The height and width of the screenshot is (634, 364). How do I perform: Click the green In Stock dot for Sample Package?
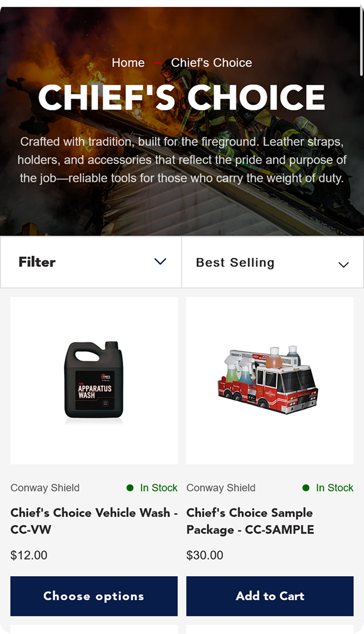(306, 488)
